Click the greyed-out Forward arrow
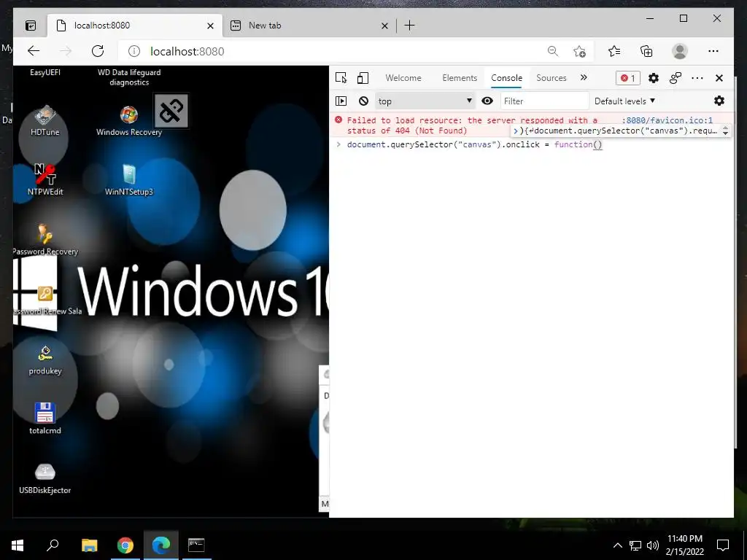The height and width of the screenshot is (560, 747). 66,51
